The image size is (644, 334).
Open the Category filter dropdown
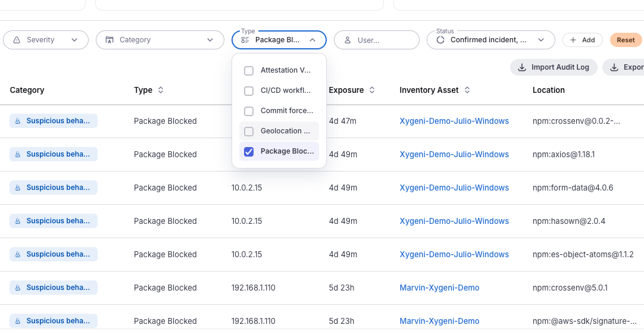coord(160,40)
